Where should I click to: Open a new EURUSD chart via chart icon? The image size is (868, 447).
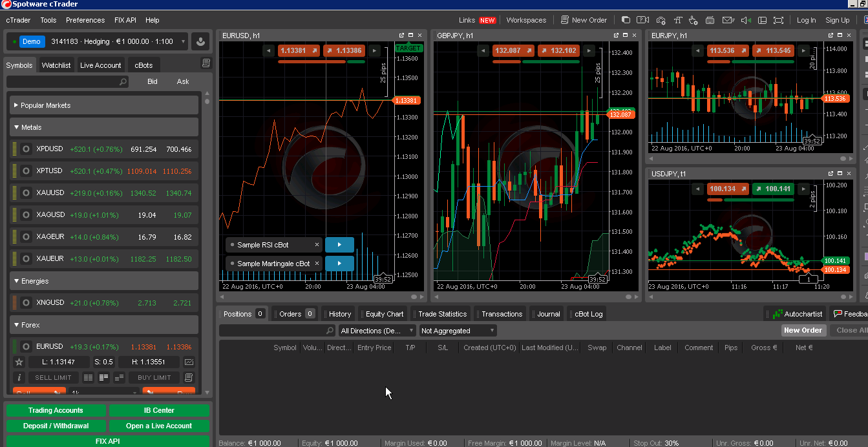[x=189, y=362]
